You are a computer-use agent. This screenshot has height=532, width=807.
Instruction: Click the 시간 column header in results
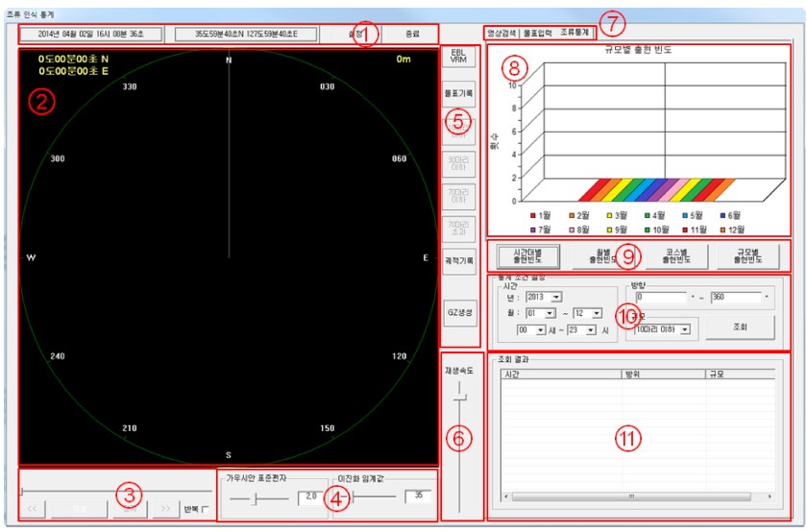click(x=561, y=375)
